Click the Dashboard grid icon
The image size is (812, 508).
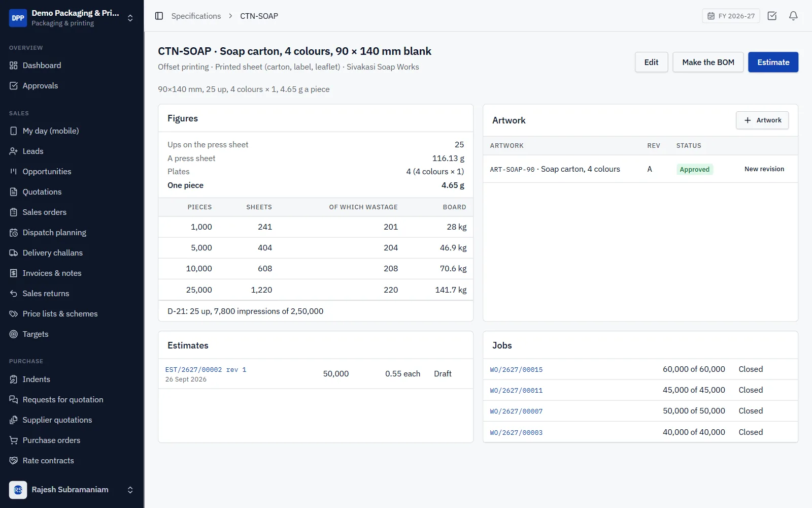(x=14, y=66)
